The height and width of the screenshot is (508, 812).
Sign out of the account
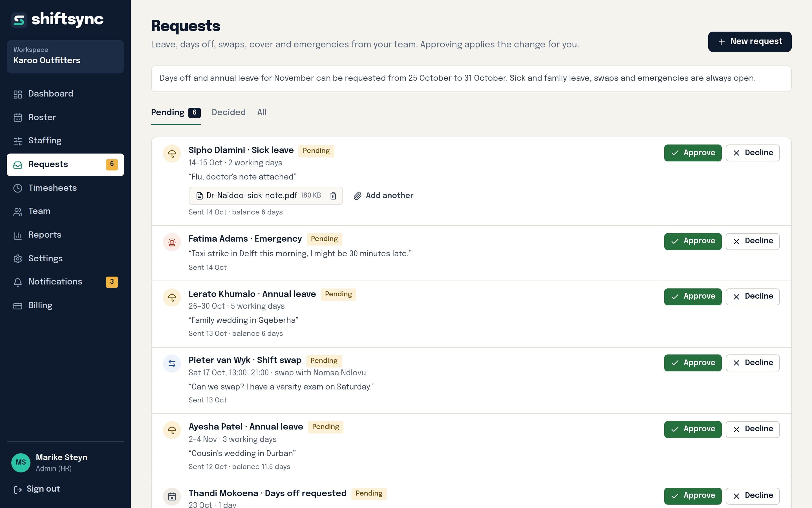pyautogui.click(x=37, y=489)
